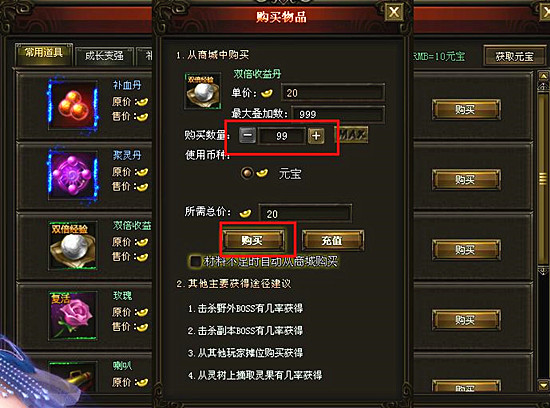Switch to the 常用道具 tab
550x408 pixels.
44,54
